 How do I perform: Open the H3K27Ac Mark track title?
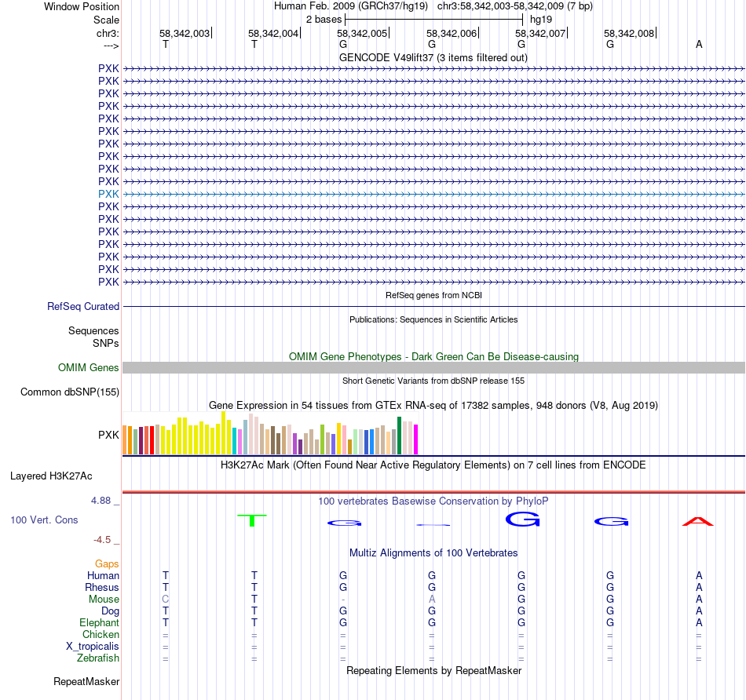(433, 465)
